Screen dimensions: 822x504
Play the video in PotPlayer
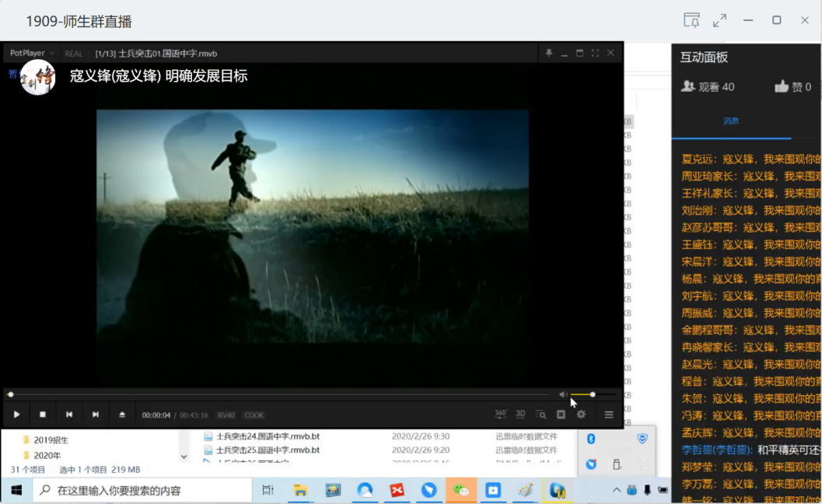click(x=16, y=415)
